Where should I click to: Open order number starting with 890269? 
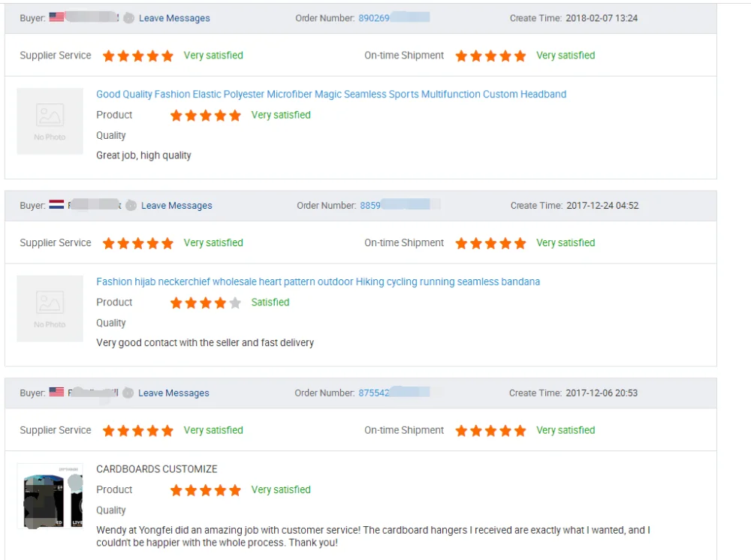[x=374, y=18]
